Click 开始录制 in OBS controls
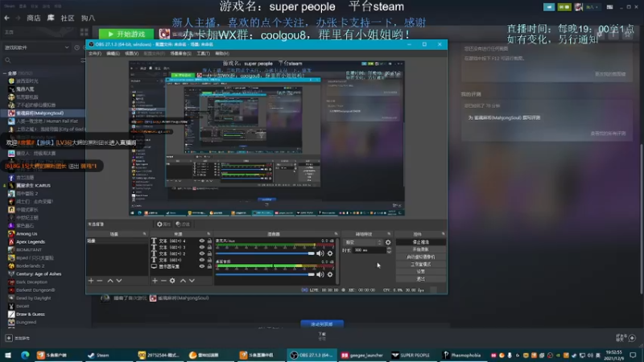 coord(420,249)
